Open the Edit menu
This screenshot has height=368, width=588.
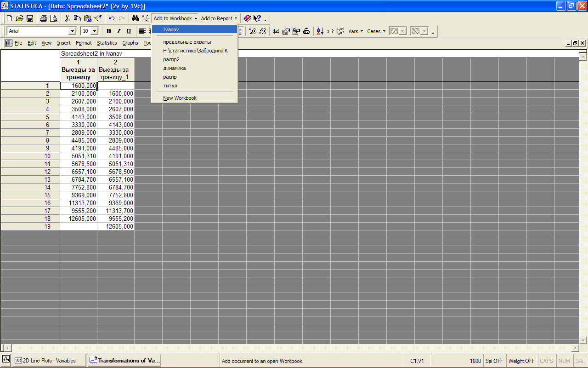32,43
